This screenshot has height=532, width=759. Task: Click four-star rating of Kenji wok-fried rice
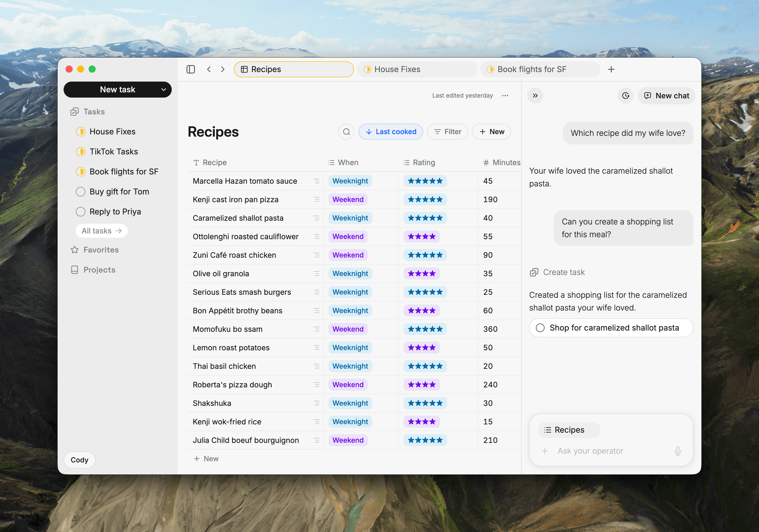[422, 422]
